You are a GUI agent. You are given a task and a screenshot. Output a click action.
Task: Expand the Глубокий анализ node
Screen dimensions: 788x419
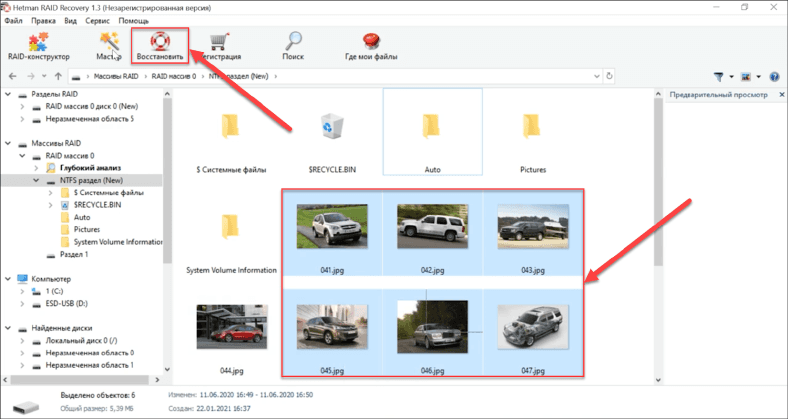pos(36,168)
